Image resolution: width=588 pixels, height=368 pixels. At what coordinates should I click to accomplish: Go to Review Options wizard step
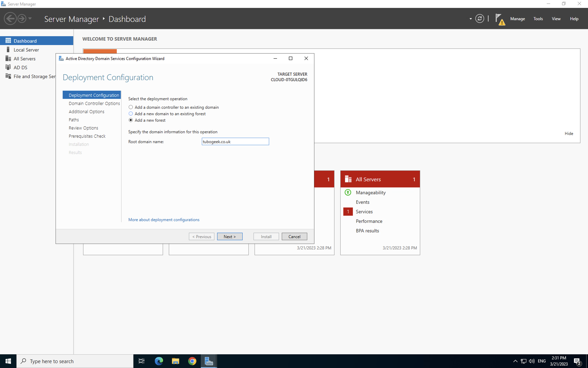(83, 128)
